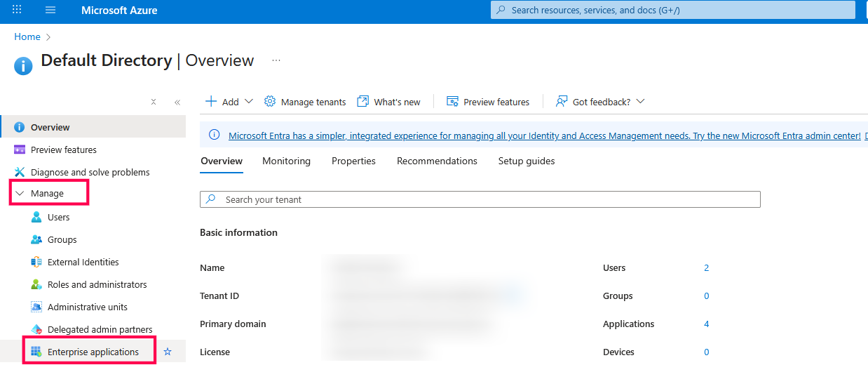The height and width of the screenshot is (365, 868).
Task: Click the Add plus icon
Action: click(x=210, y=102)
